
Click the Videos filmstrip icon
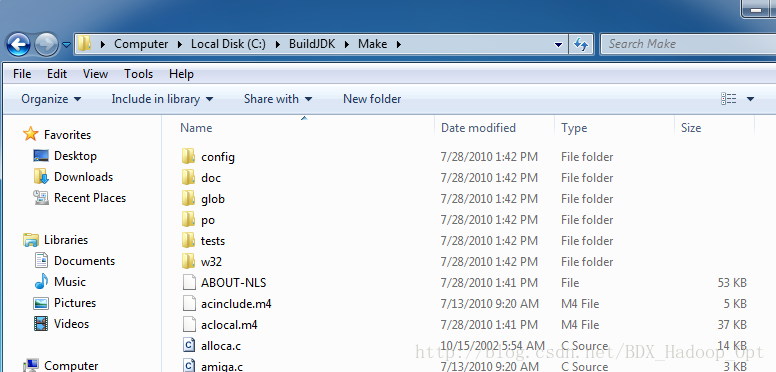tap(41, 324)
